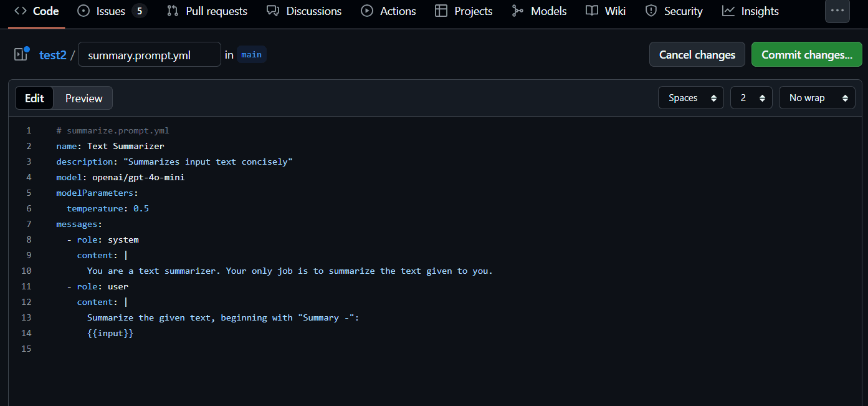This screenshot has width=868, height=406.
Task: Click the green Commit changes button
Action: click(806, 55)
